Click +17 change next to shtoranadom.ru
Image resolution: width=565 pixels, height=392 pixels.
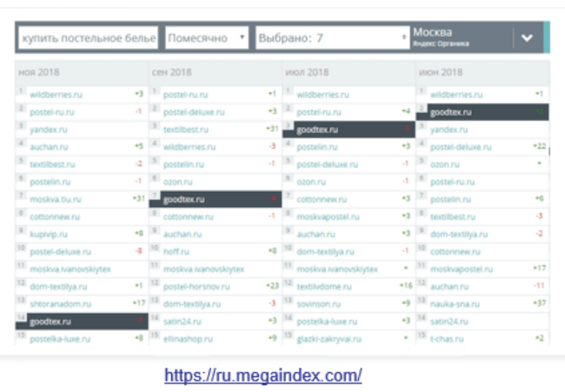pyautogui.click(x=139, y=303)
